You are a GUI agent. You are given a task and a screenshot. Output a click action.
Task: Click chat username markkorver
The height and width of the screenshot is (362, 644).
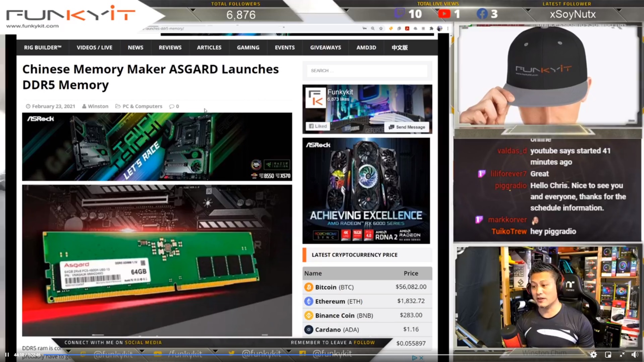tap(507, 220)
